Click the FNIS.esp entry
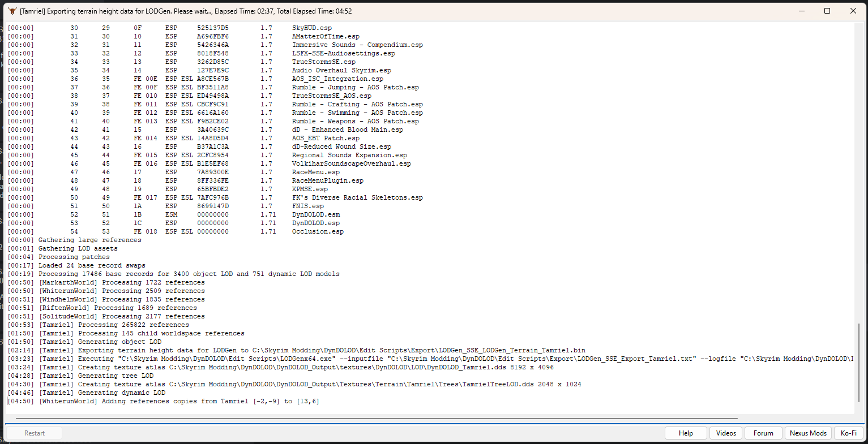 coord(308,206)
